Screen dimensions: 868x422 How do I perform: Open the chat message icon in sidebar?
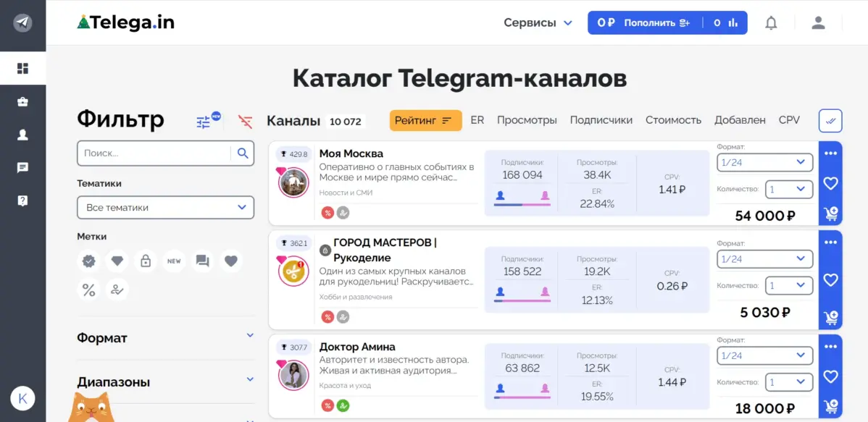pos(22,168)
